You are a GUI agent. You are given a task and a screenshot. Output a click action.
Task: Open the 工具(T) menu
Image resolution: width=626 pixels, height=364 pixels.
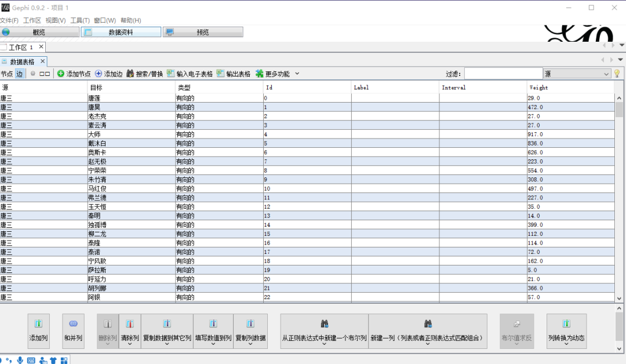(x=80, y=20)
